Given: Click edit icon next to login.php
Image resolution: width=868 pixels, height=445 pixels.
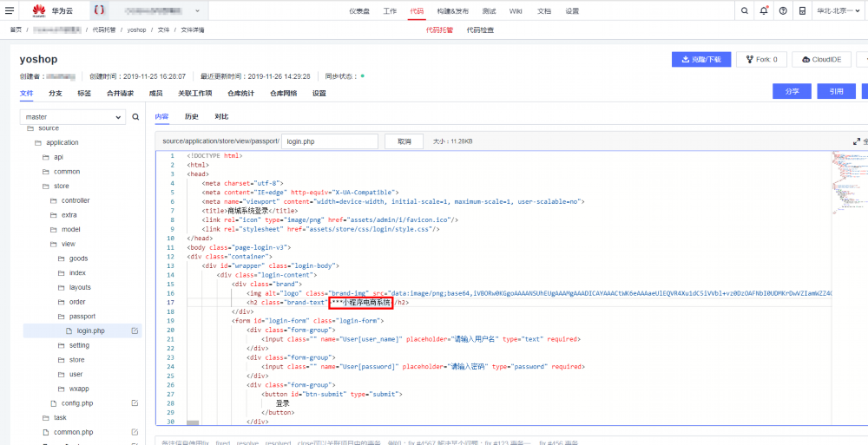Looking at the screenshot, I should click(x=135, y=331).
